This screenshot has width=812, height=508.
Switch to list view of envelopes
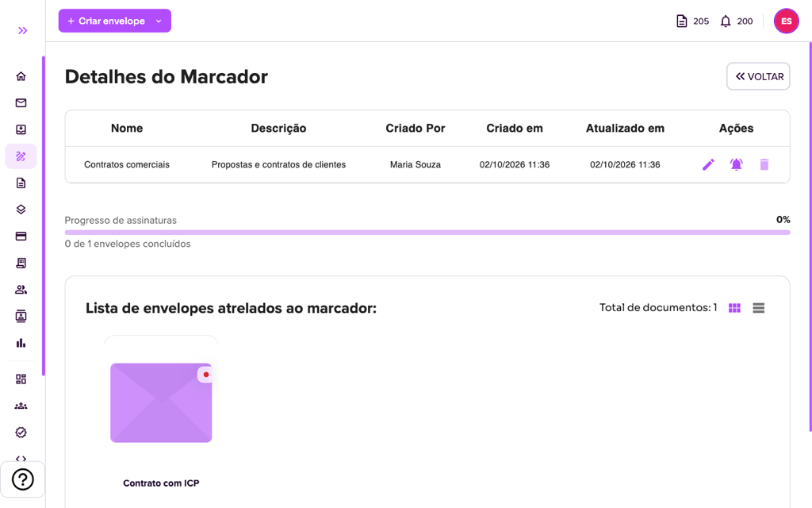point(759,308)
